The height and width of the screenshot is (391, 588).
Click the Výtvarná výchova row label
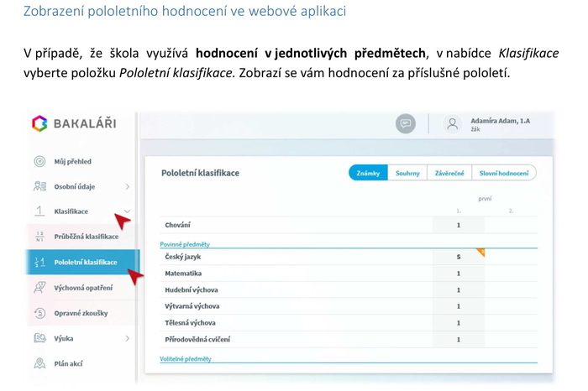pos(192,306)
